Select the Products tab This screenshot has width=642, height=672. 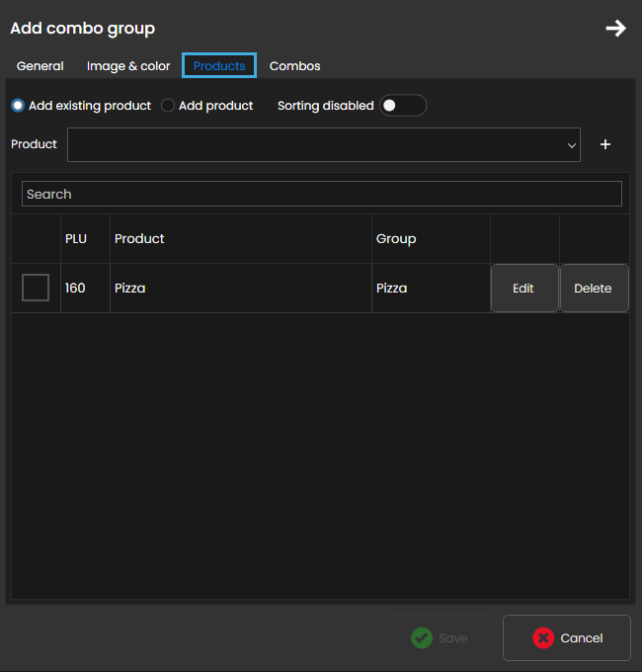[219, 66]
